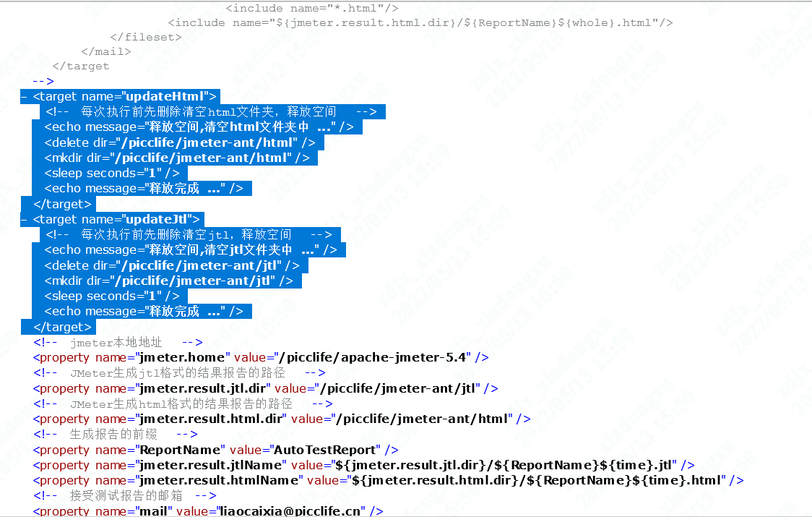Click the target name="updateJtl" opening tag
This screenshot has width=812, height=517.
click(116, 219)
